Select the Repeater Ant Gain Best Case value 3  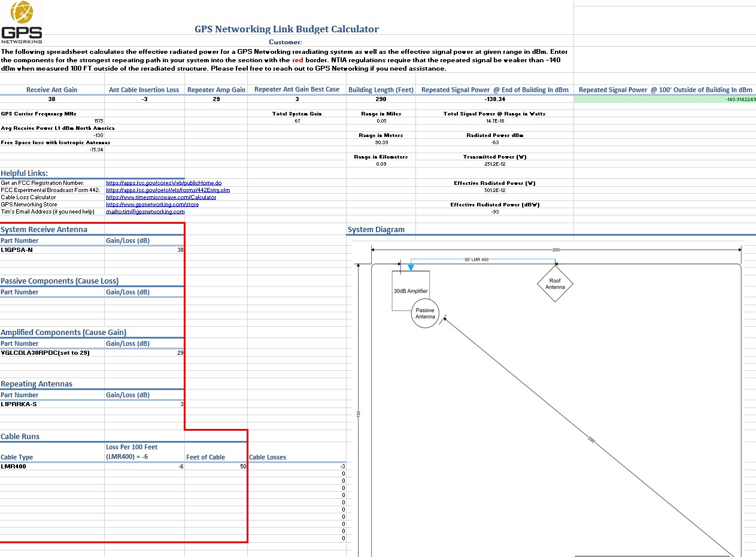[297, 99]
